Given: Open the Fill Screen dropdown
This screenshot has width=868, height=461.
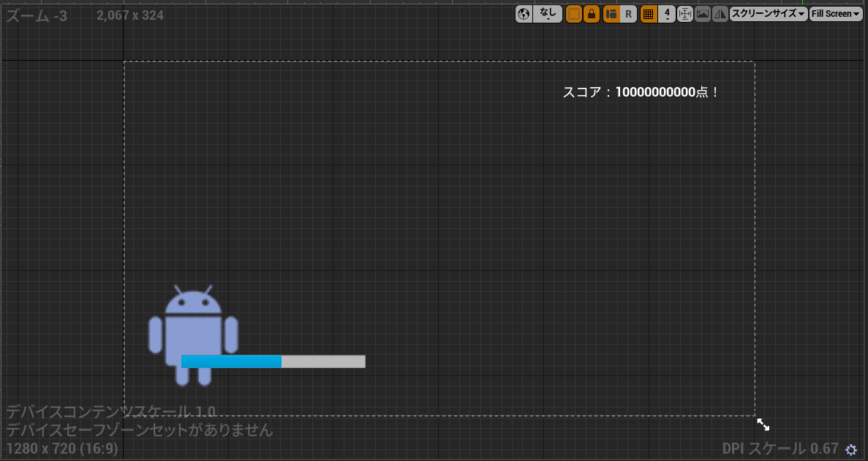Looking at the screenshot, I should click(836, 14).
